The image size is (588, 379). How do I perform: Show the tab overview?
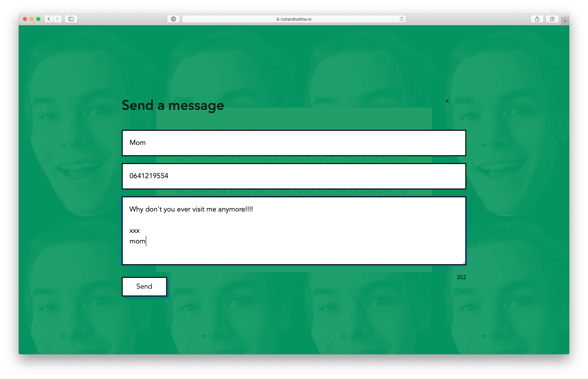pyautogui.click(x=552, y=19)
